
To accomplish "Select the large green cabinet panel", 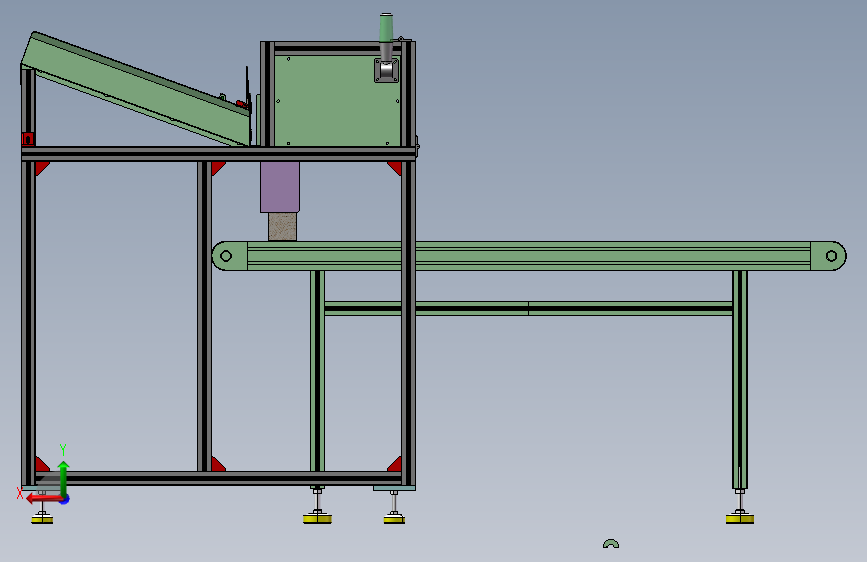I will 337,100.
